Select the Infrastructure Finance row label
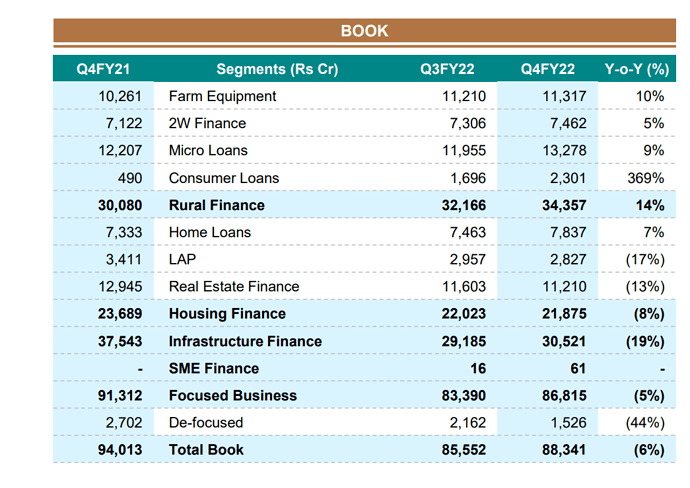The height and width of the screenshot is (488, 690). (245, 341)
